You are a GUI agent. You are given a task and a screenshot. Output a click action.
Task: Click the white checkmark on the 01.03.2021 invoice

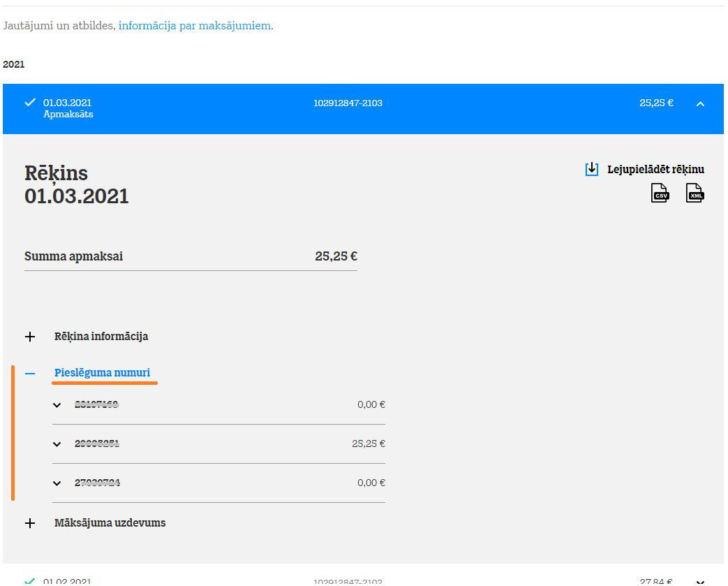[30, 103]
